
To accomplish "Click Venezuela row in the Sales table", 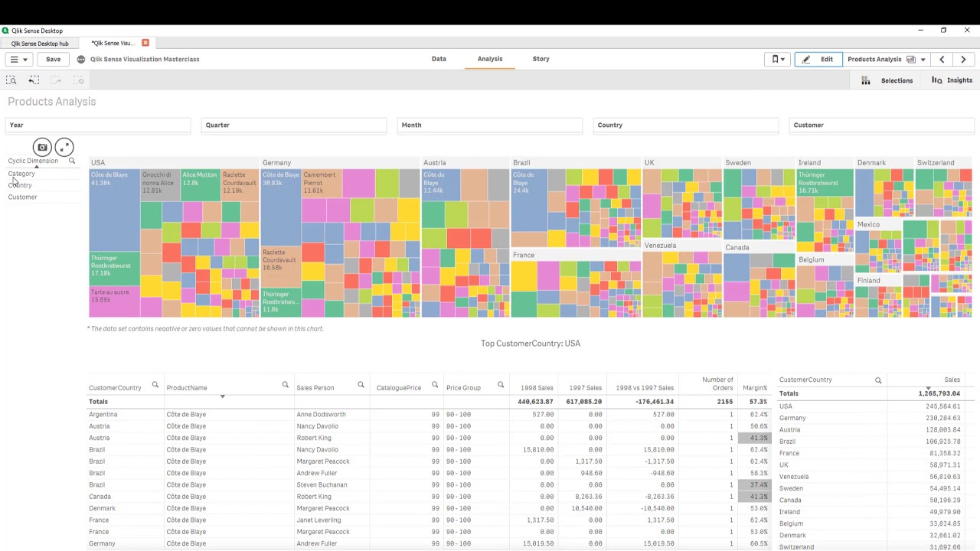I will pos(870,477).
